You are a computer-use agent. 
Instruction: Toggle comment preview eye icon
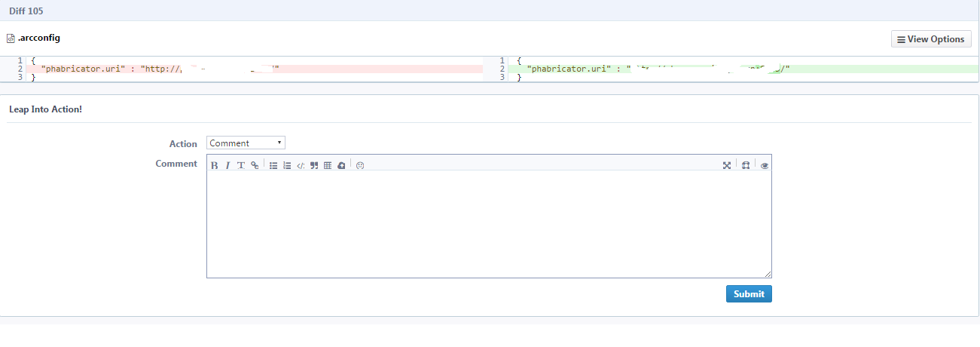click(x=765, y=165)
